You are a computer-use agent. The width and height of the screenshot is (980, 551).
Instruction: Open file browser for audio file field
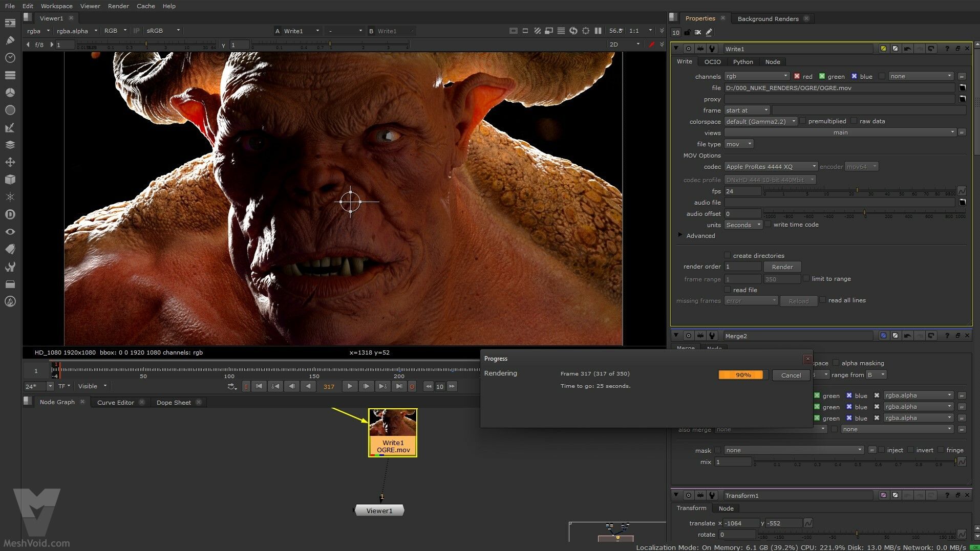(x=963, y=203)
